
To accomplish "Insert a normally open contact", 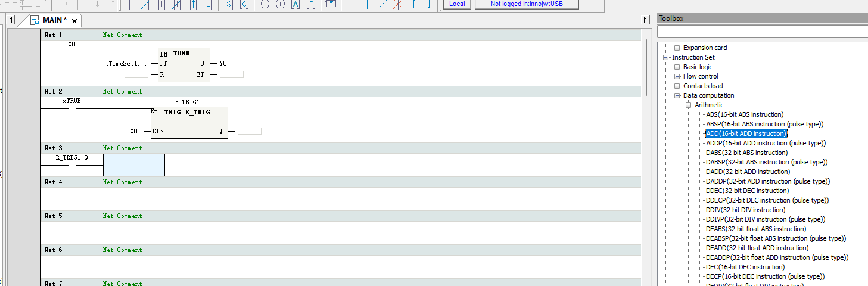I will [x=131, y=4].
